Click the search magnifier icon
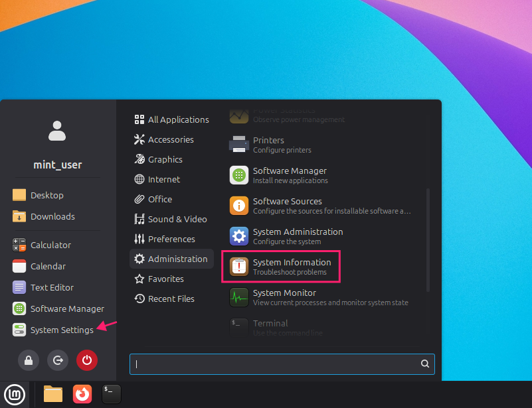The width and height of the screenshot is (532, 408). pos(425,364)
